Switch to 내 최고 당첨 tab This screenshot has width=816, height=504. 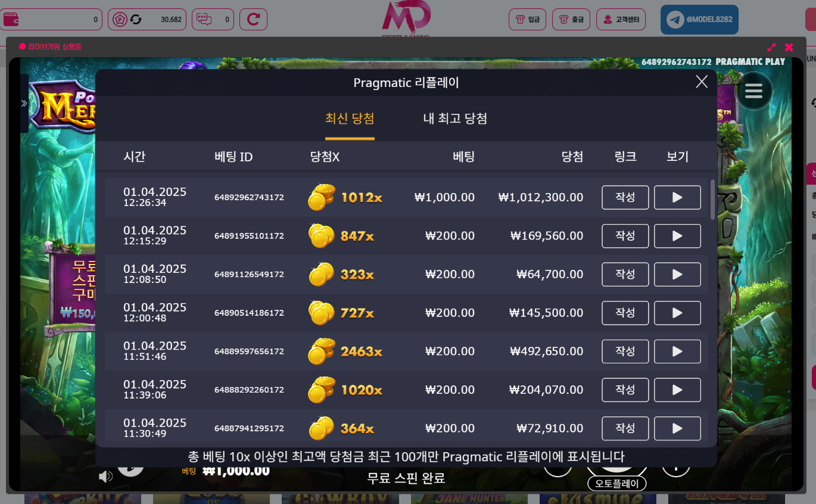(455, 119)
